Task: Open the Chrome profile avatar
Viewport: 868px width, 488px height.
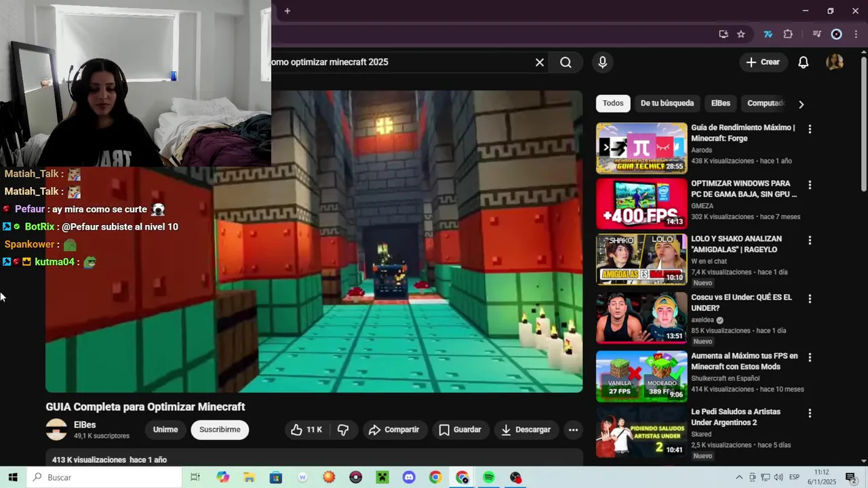Action: pos(837,34)
